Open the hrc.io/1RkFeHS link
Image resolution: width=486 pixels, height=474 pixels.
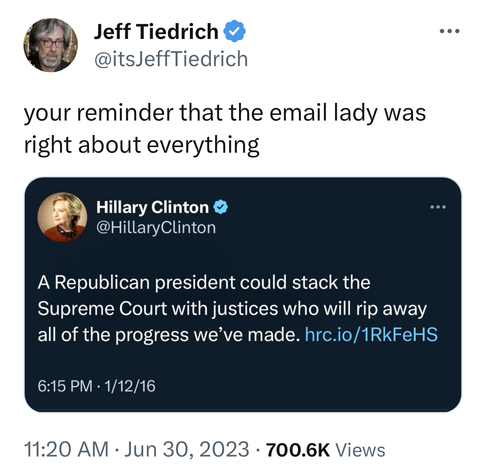coord(371,334)
